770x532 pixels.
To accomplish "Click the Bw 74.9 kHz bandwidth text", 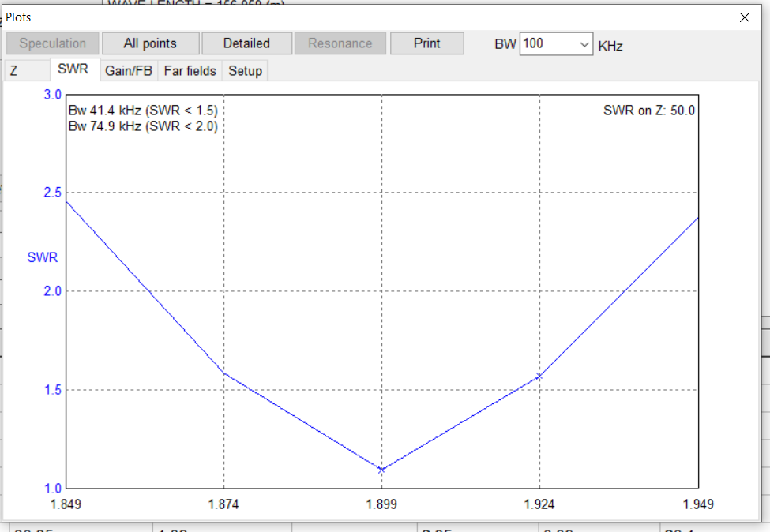I will click(143, 126).
